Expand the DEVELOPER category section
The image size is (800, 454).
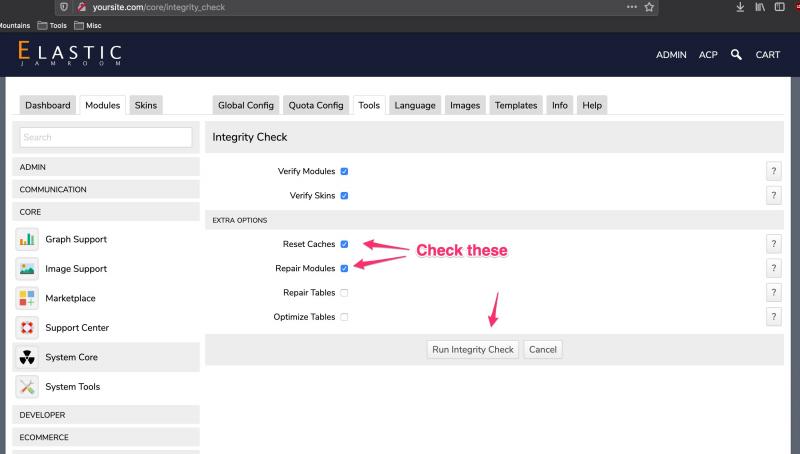click(105, 414)
